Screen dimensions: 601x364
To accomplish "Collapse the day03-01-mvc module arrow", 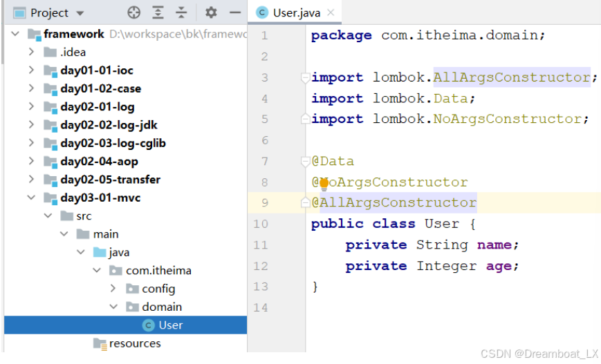I will click(31, 198).
